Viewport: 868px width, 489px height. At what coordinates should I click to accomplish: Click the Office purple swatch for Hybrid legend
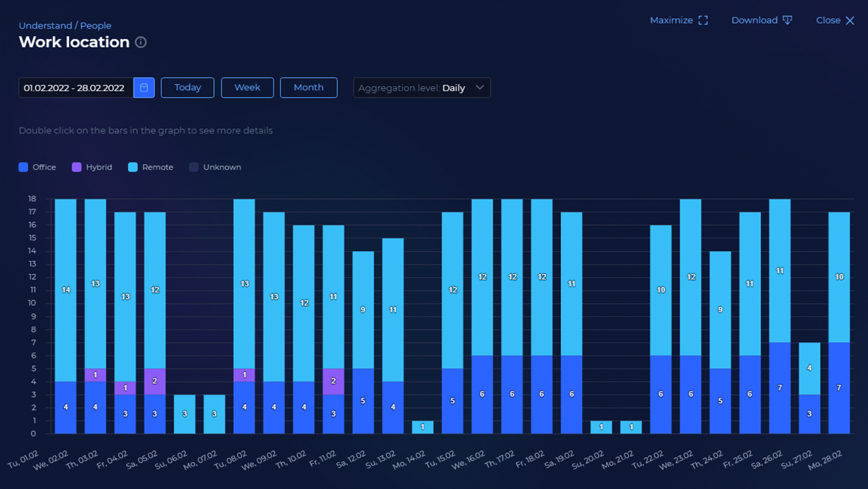77,167
